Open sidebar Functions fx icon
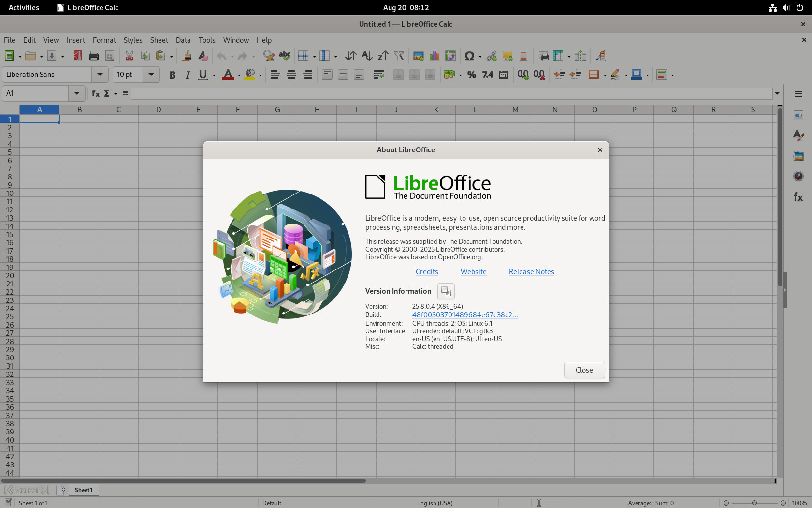The image size is (812, 508). coord(798,197)
